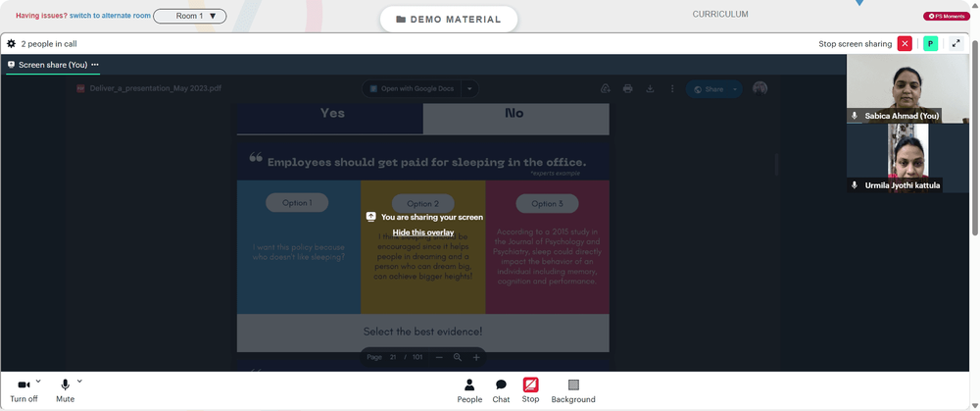This screenshot has width=980, height=411.
Task: Open the Curriculum tab
Action: click(x=720, y=14)
